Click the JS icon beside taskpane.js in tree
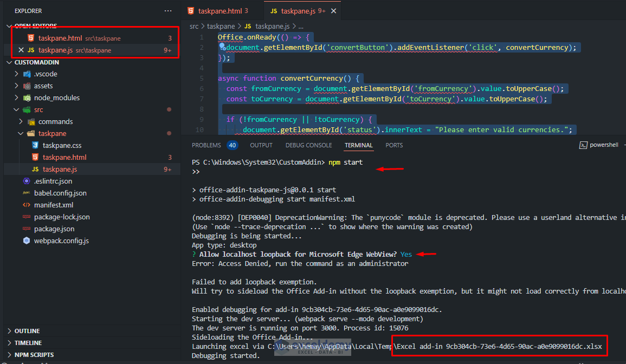Image resolution: width=626 pixels, height=364 pixels. (35, 169)
